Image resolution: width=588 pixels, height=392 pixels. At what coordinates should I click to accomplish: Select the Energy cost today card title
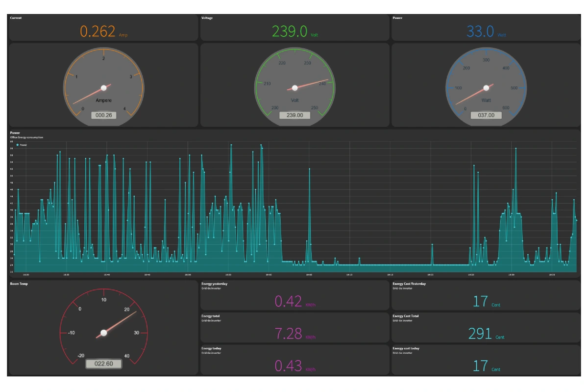click(x=406, y=348)
